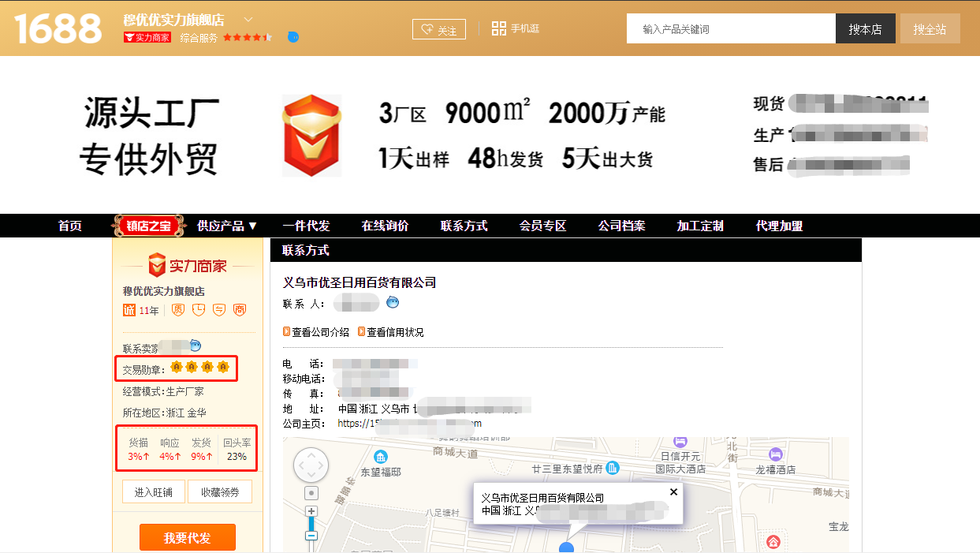Click the 收藏领券 button
980x553 pixels.
(220, 491)
